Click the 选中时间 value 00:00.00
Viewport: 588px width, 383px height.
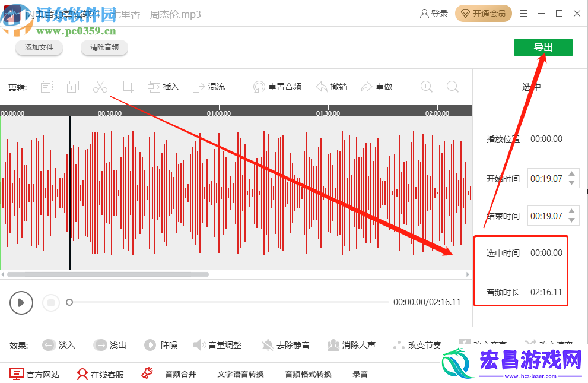546,253
